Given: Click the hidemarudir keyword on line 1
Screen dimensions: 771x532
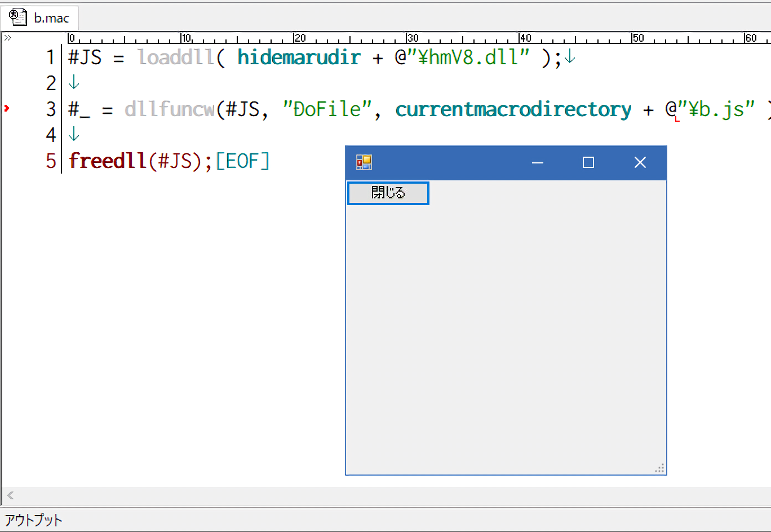Looking at the screenshot, I should [x=299, y=57].
